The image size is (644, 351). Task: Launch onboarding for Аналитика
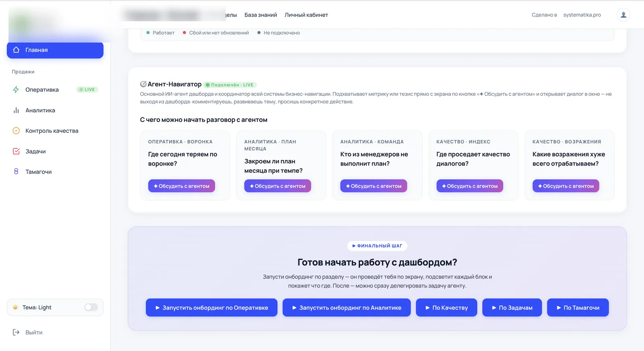347,308
